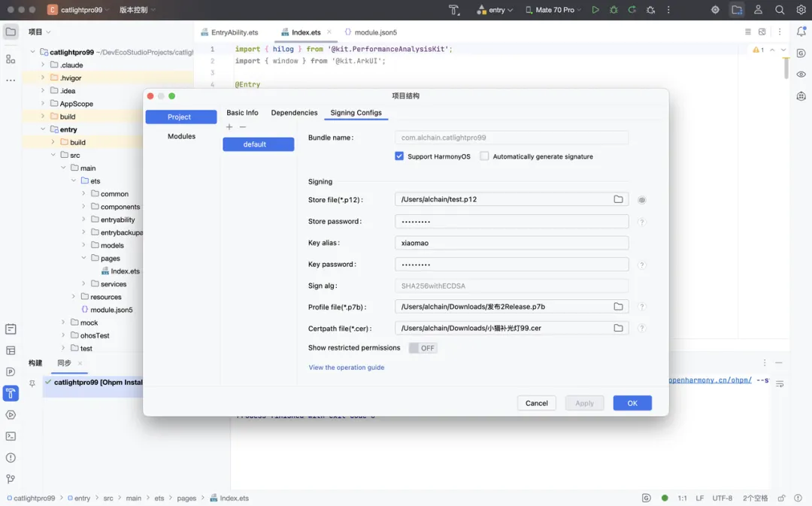The image size is (812, 506).
Task: Open the version control branch icon
Action: coord(11,479)
